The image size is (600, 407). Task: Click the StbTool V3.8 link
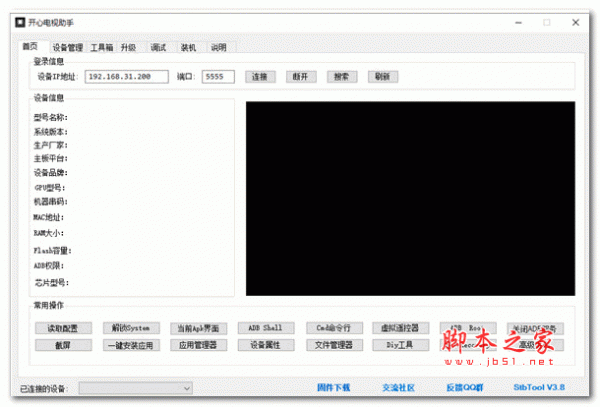click(539, 387)
